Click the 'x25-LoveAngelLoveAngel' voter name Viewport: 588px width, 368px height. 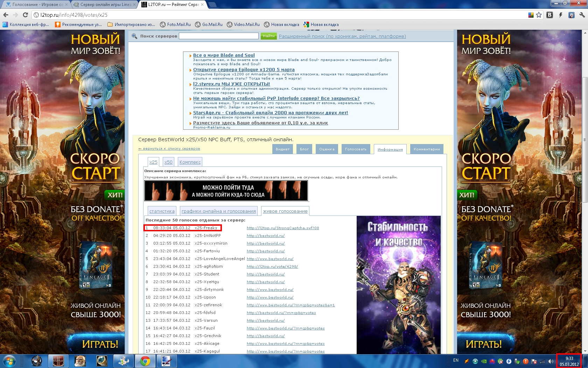click(220, 259)
